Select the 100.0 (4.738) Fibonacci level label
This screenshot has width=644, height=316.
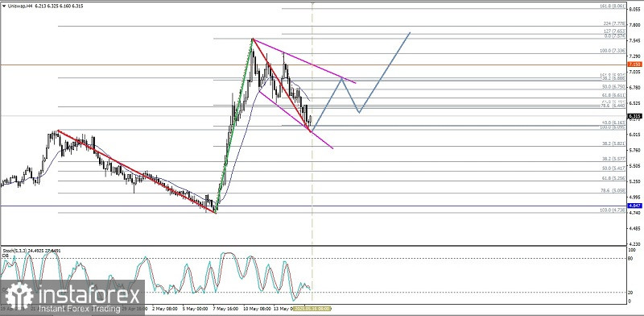612,210
